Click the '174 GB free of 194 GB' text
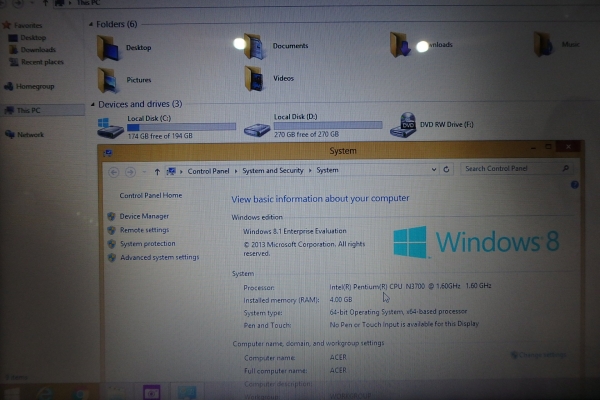 [x=160, y=136]
